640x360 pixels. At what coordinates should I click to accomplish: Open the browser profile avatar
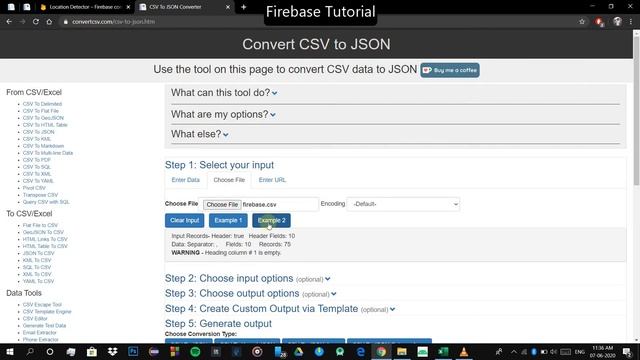pos(617,22)
